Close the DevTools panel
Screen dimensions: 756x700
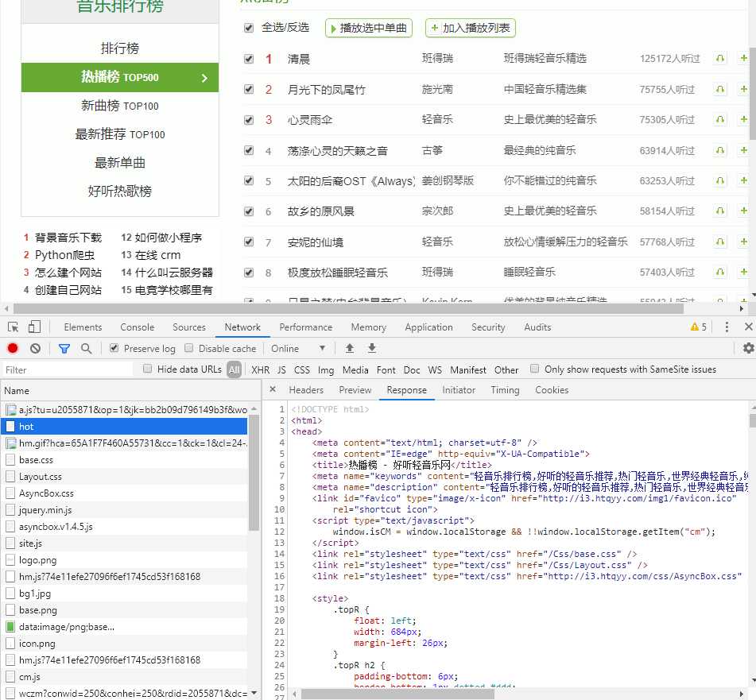(748, 327)
